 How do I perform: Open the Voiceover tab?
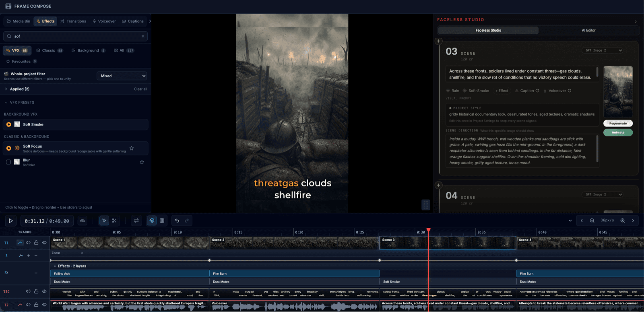tap(104, 21)
